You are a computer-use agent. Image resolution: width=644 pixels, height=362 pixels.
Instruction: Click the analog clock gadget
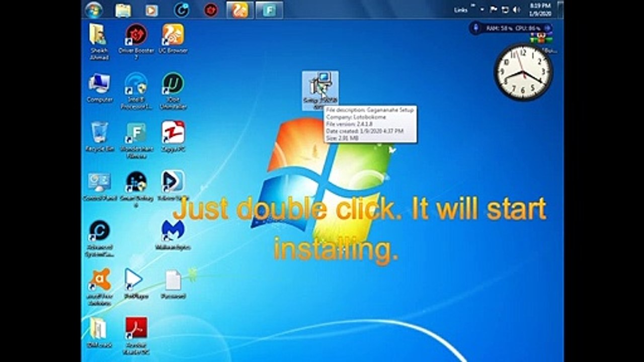523,71
